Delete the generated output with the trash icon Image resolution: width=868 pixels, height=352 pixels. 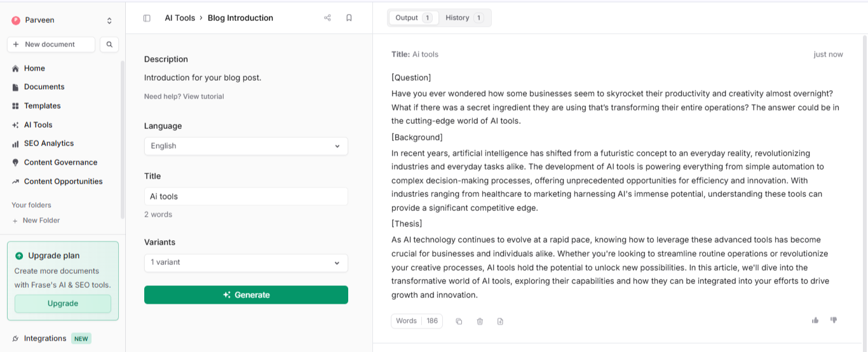480,322
